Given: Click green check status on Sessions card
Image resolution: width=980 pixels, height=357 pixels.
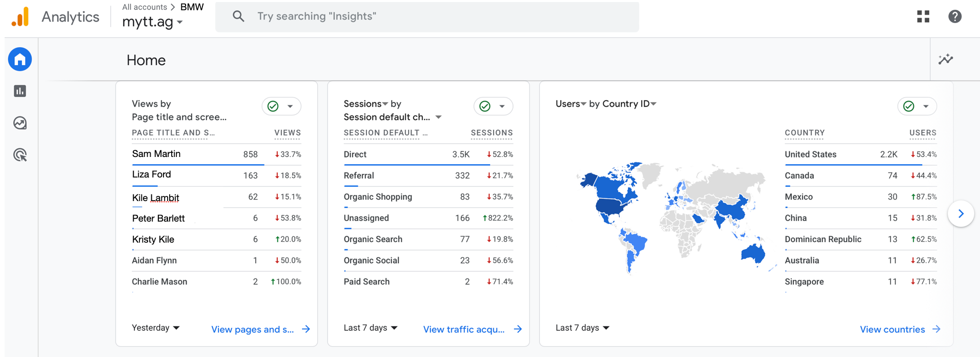Looking at the screenshot, I should (485, 106).
